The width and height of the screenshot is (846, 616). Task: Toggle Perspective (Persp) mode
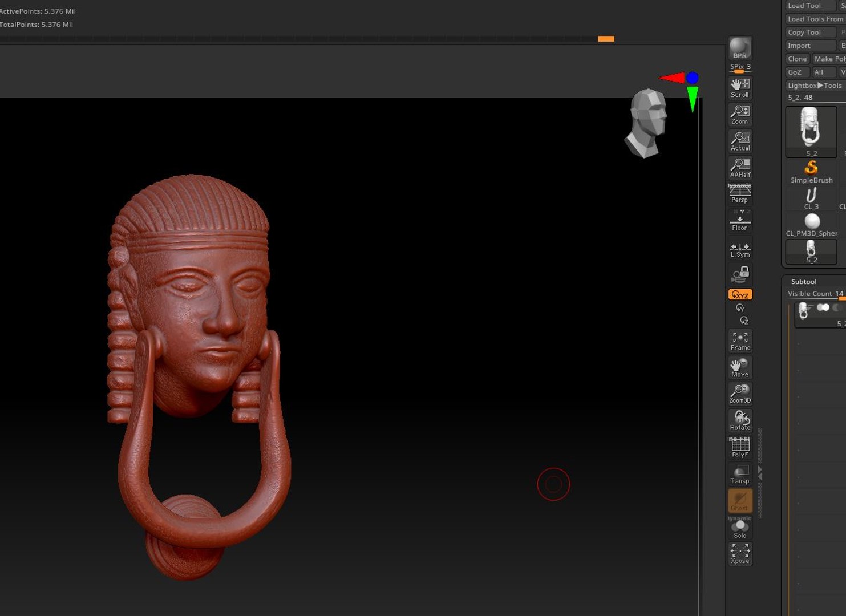click(740, 194)
